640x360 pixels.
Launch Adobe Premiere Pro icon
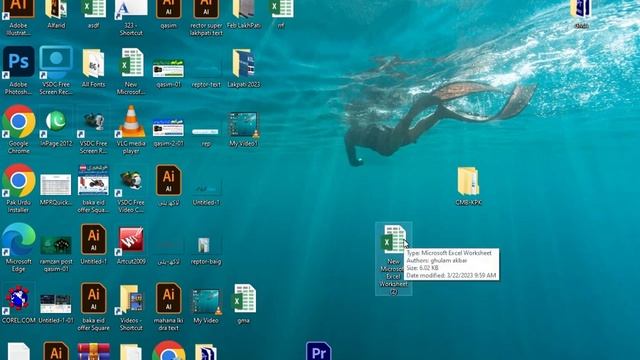[x=319, y=351]
